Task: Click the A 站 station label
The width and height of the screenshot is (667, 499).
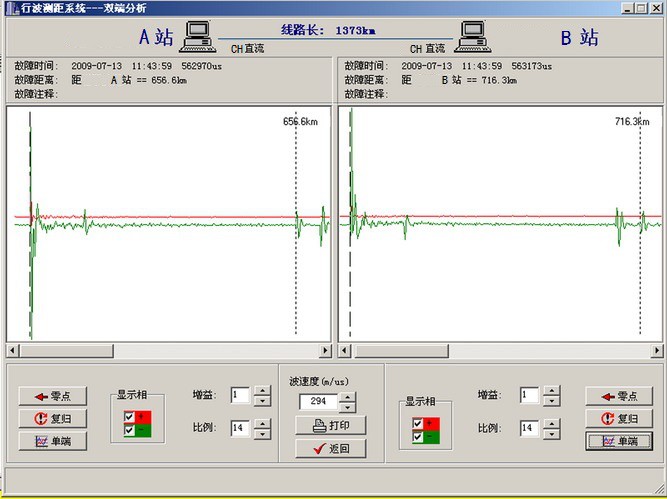Action: (156, 37)
